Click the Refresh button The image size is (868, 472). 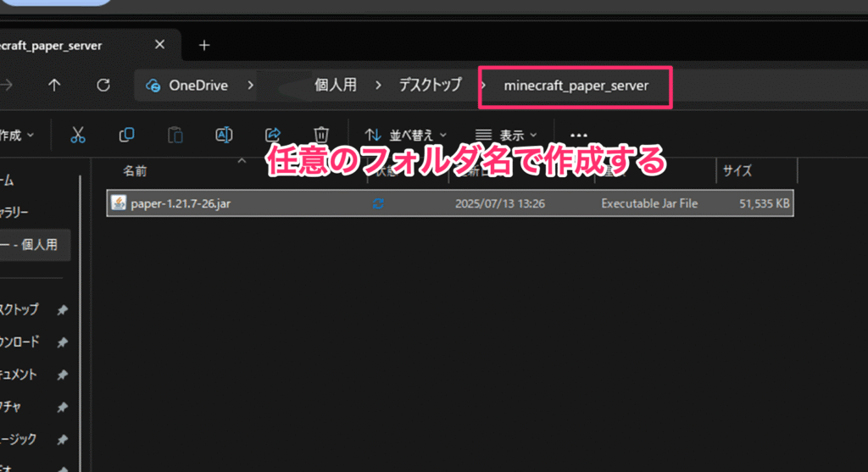103,86
